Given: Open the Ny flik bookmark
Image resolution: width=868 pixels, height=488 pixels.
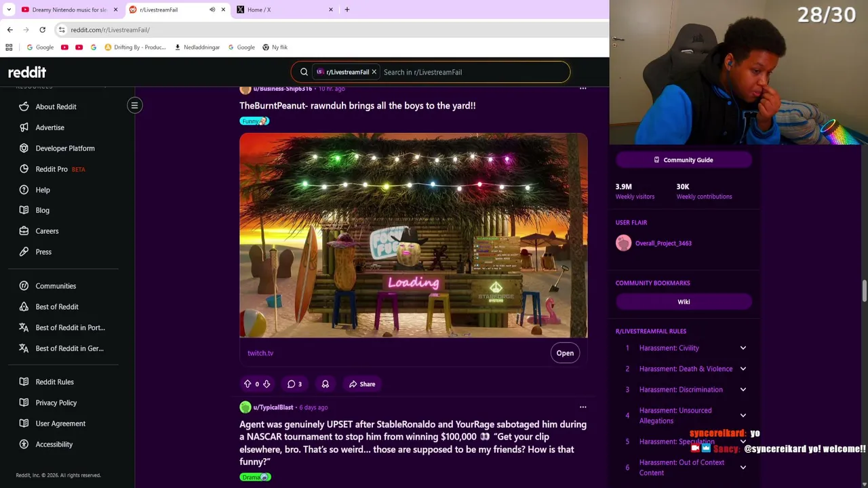Looking at the screenshot, I should tap(275, 47).
